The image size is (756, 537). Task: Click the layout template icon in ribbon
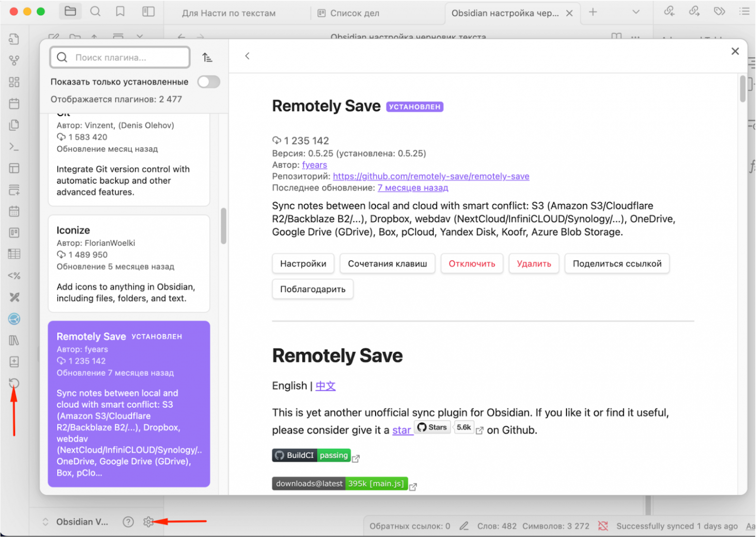point(14,168)
